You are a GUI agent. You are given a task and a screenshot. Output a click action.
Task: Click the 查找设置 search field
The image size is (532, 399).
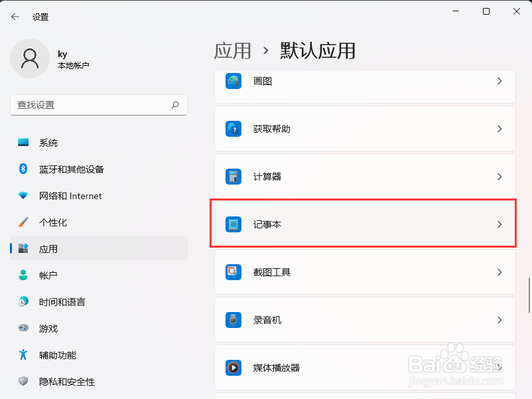[99, 105]
